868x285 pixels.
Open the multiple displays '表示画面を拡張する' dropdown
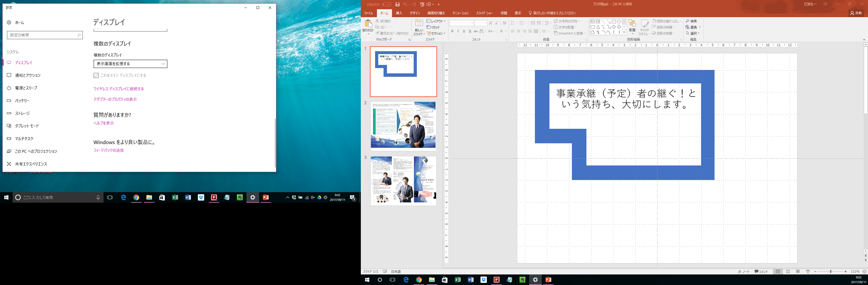pos(130,64)
